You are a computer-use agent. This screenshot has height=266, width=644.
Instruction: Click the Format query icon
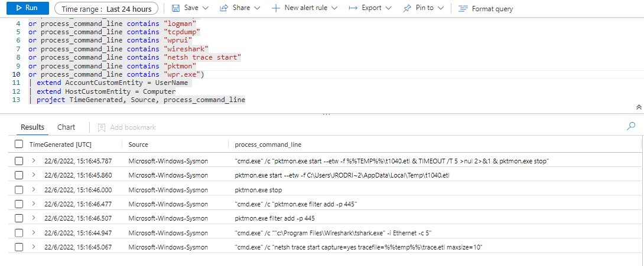pos(463,9)
